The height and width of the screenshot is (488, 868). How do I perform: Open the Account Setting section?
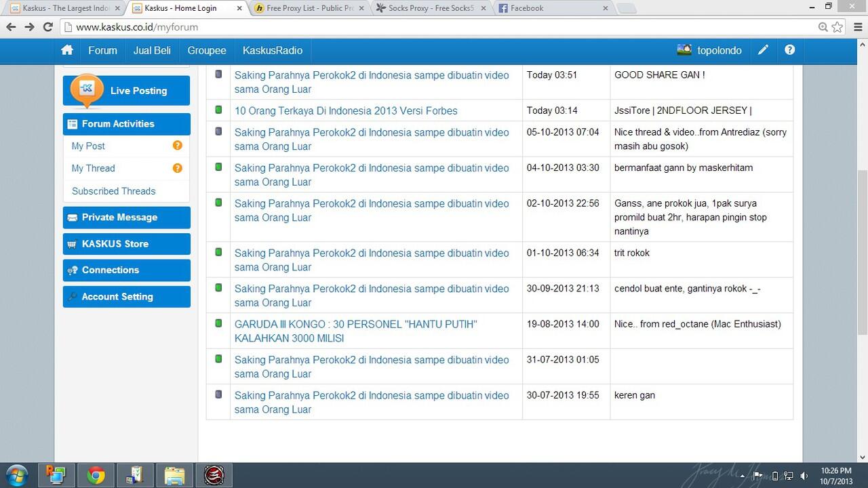coord(126,296)
